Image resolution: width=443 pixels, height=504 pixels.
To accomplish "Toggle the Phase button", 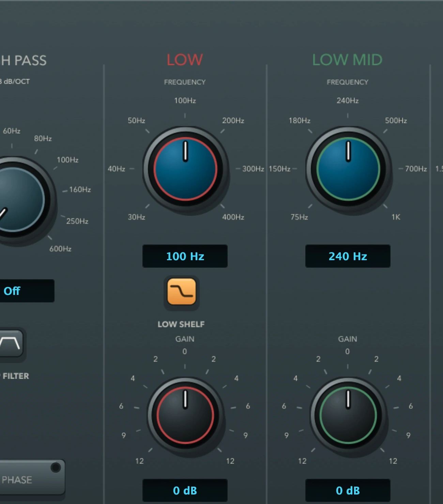I will pos(32,477).
